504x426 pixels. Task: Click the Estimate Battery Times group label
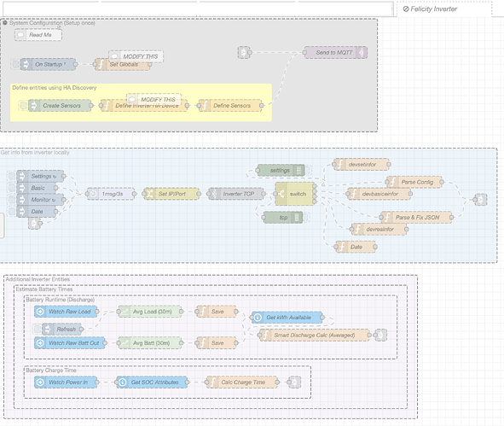44,289
